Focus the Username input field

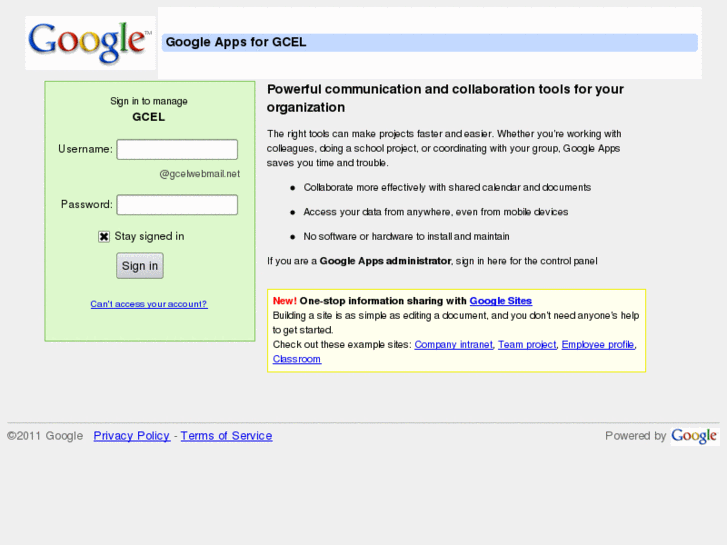point(177,149)
